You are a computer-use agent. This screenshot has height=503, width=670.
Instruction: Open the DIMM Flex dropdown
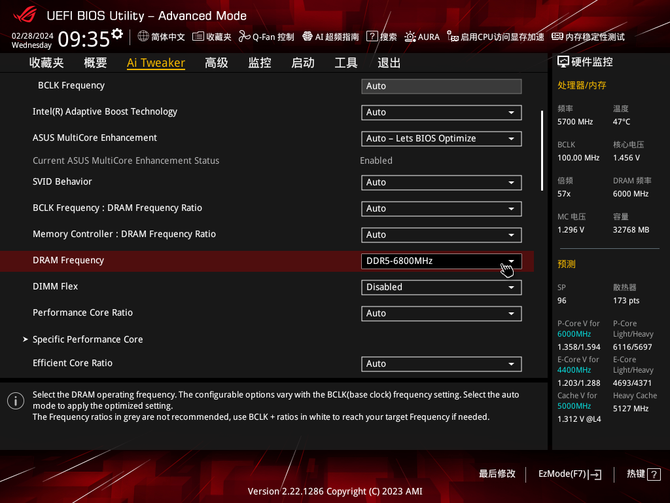click(x=441, y=287)
